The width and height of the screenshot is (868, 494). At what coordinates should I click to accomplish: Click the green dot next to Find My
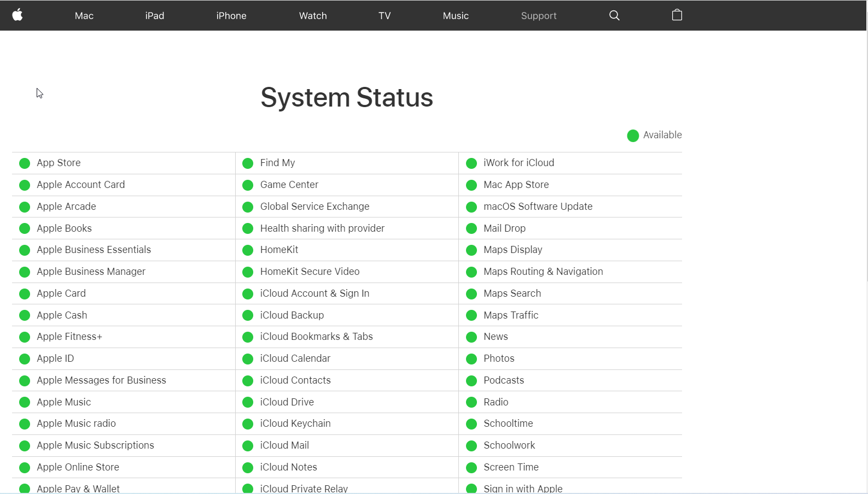coord(248,163)
